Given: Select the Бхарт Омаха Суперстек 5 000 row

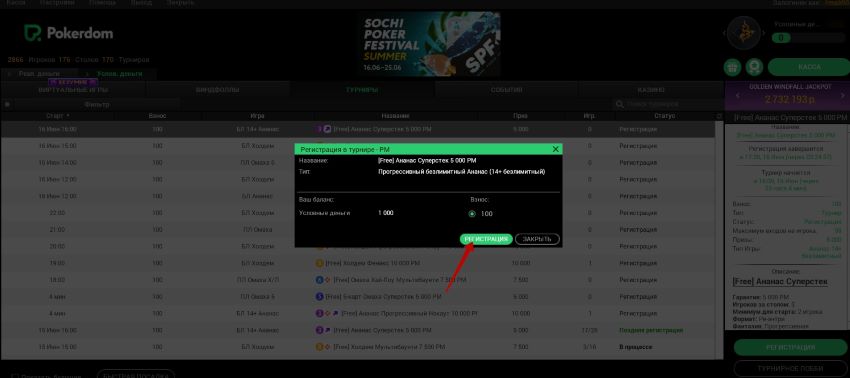Looking at the screenshot, I should click(358, 297).
